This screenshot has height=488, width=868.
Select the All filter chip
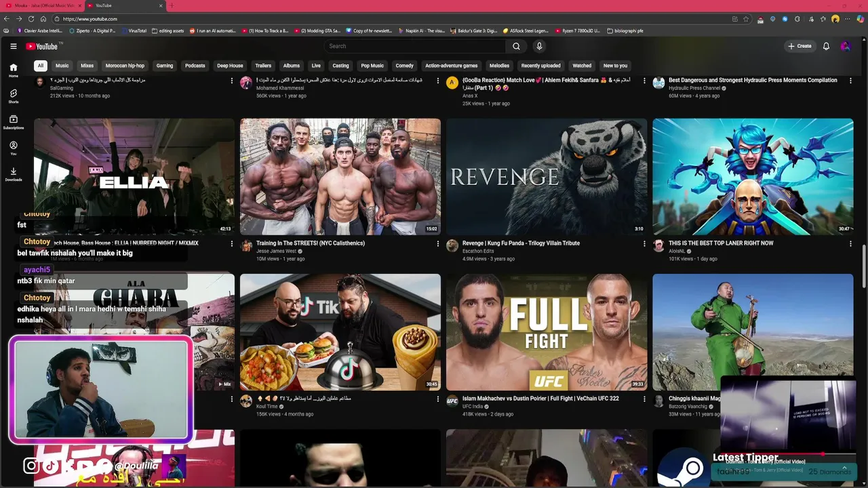pos(41,66)
